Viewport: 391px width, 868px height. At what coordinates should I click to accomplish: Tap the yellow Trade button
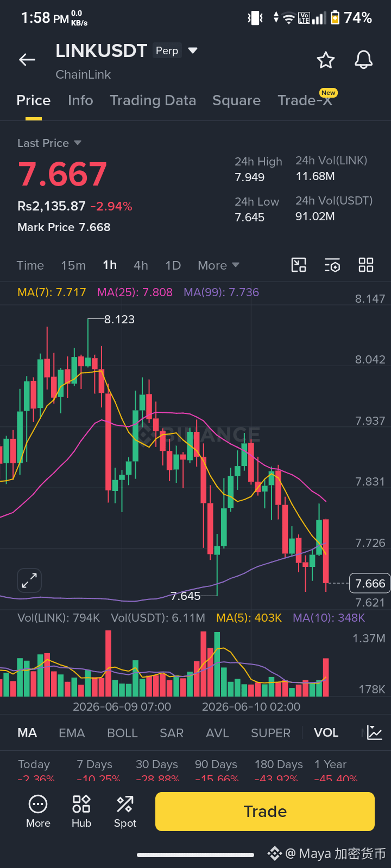click(x=265, y=812)
